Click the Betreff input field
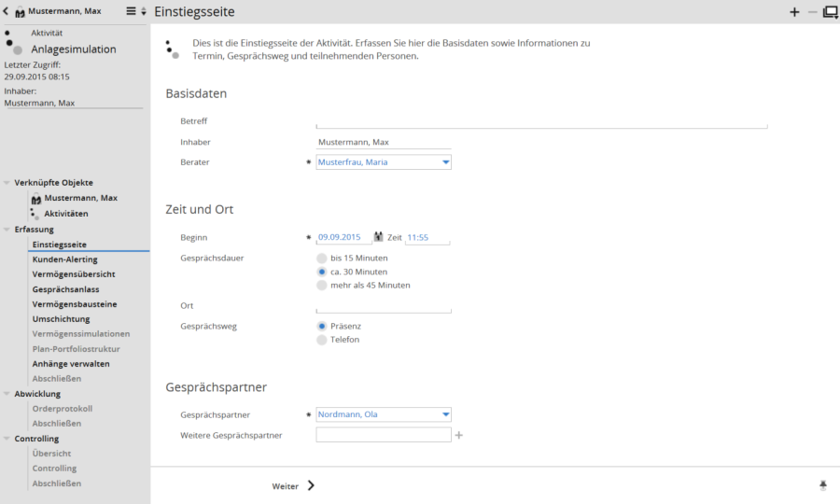The image size is (840, 504). coord(541,121)
